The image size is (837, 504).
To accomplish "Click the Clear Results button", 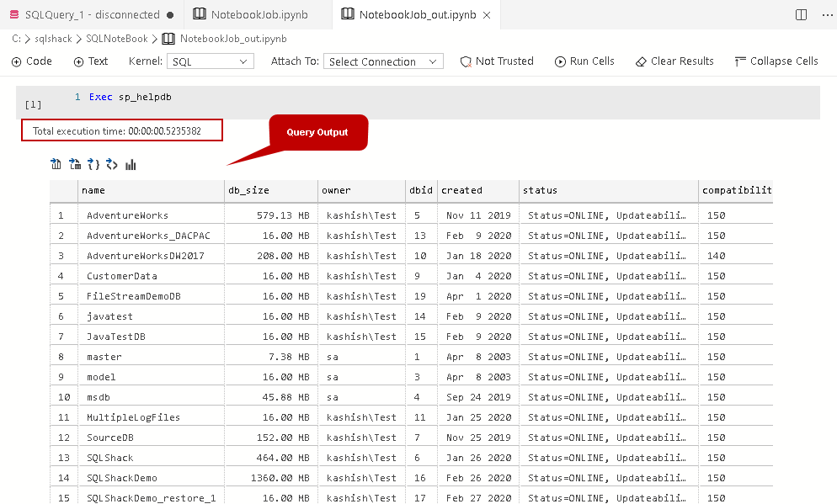I will [x=674, y=61].
